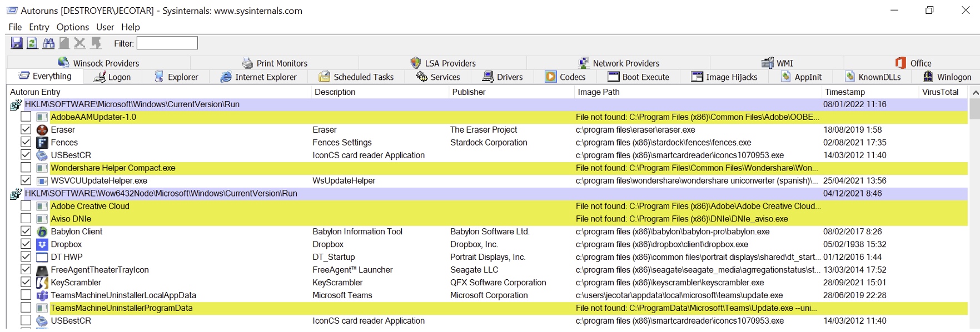The width and height of the screenshot is (980, 332).
Task: Click the TeamsMachineUninstallerProgramData entry's icon
Action: coord(42,308)
